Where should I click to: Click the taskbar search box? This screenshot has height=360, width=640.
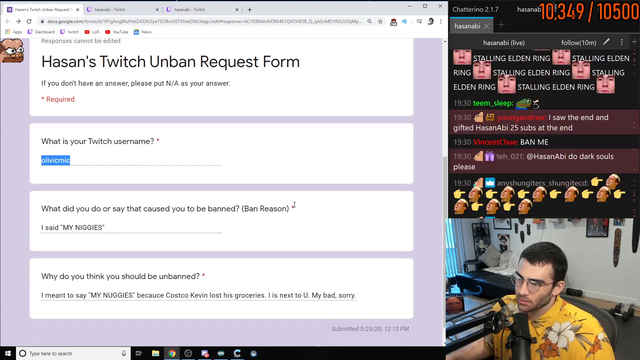click(73, 353)
